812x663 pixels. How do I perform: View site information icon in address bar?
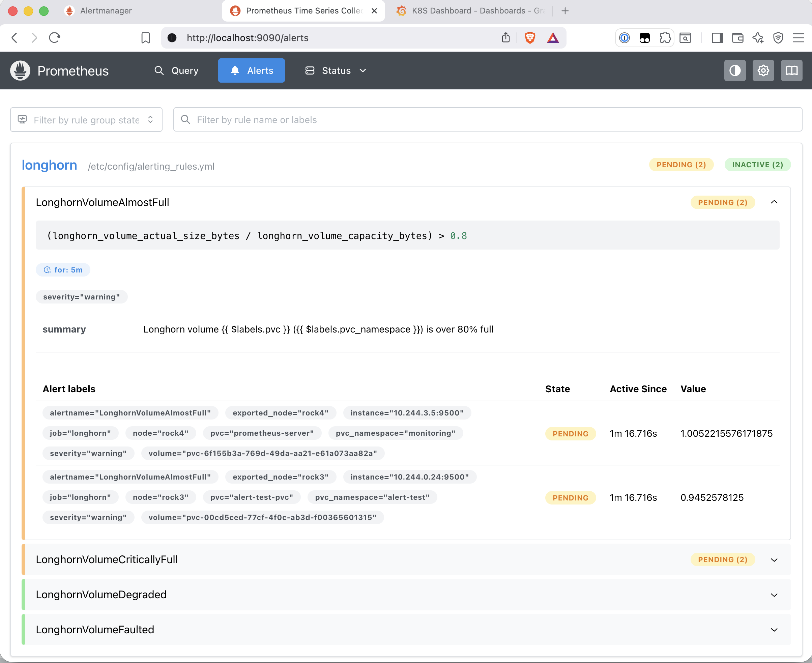click(x=172, y=38)
